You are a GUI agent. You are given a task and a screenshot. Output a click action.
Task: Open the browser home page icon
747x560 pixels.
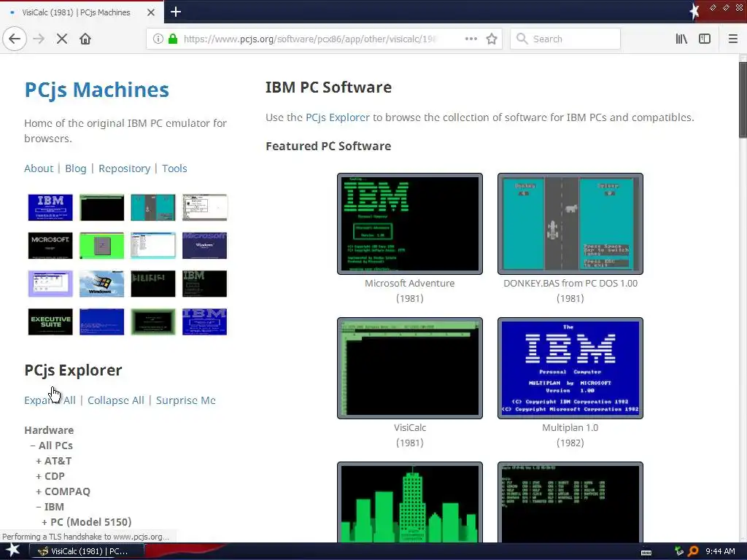85,39
